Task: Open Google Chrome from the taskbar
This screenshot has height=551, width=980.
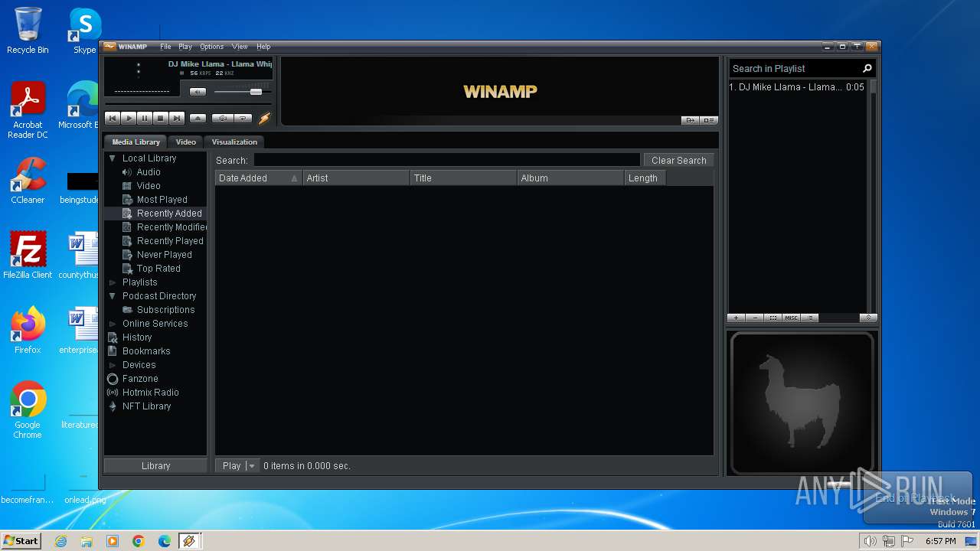Action: click(138, 541)
